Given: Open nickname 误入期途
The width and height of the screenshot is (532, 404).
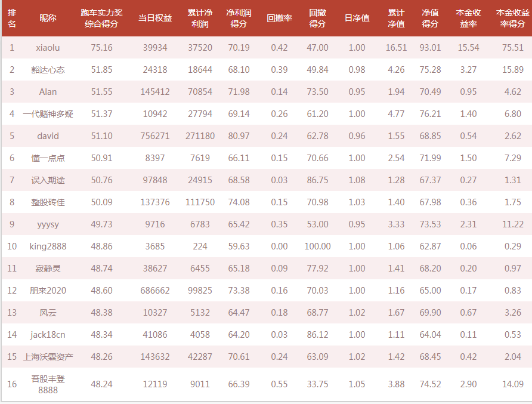Looking at the screenshot, I should (x=48, y=180).
